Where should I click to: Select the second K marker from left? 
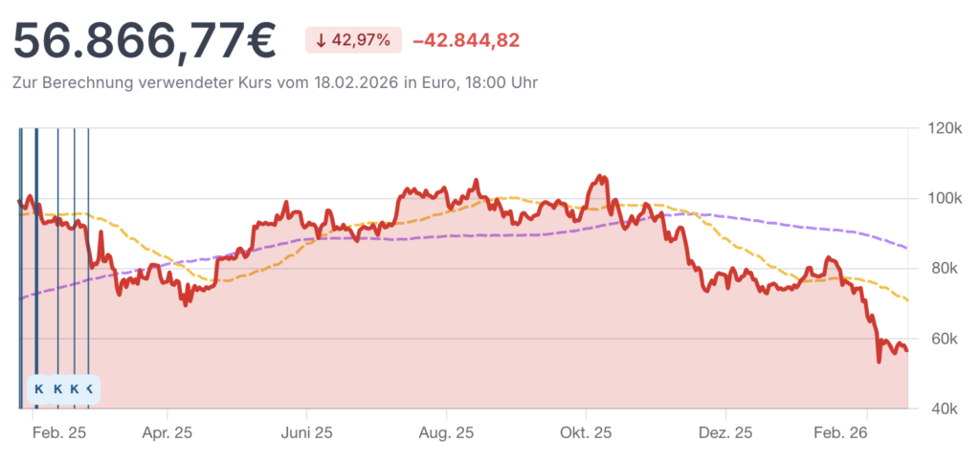[57, 389]
